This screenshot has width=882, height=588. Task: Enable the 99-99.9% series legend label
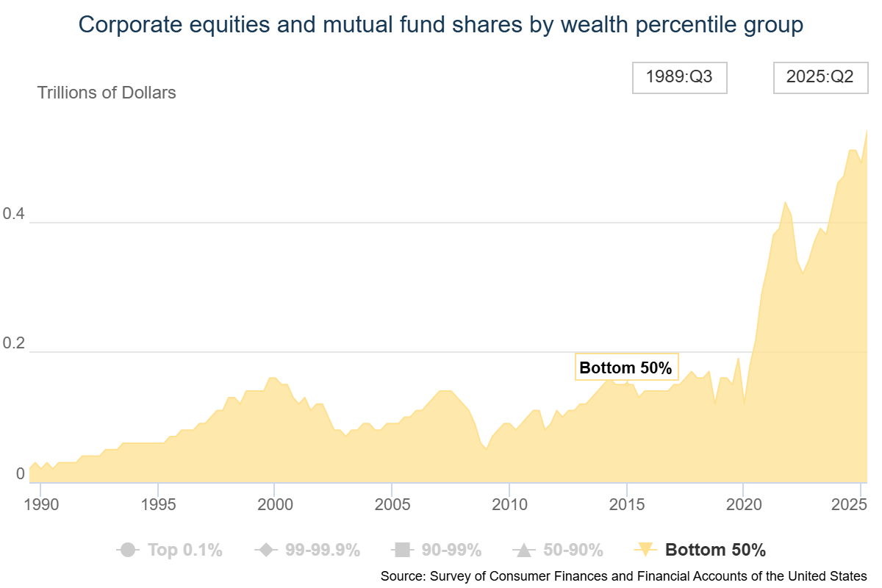(x=324, y=550)
